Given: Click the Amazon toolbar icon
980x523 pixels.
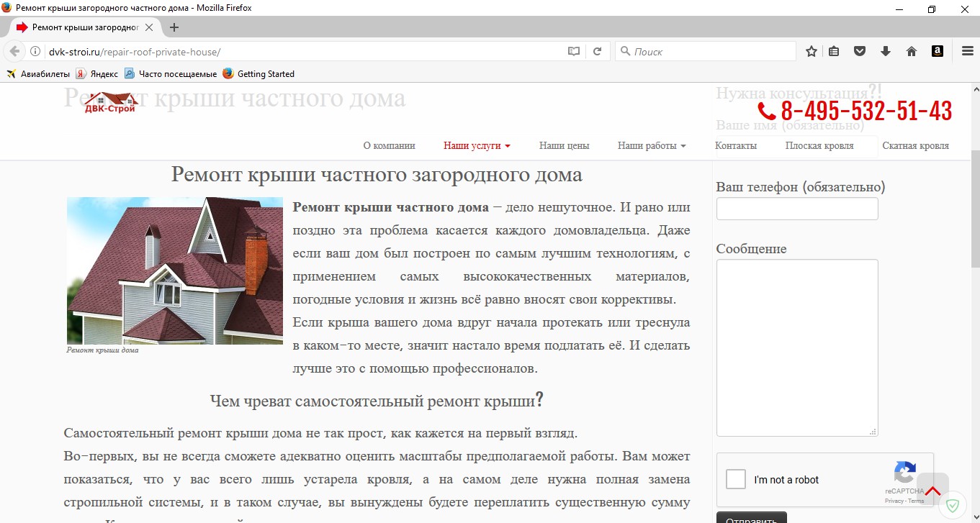Looking at the screenshot, I should coord(938,51).
